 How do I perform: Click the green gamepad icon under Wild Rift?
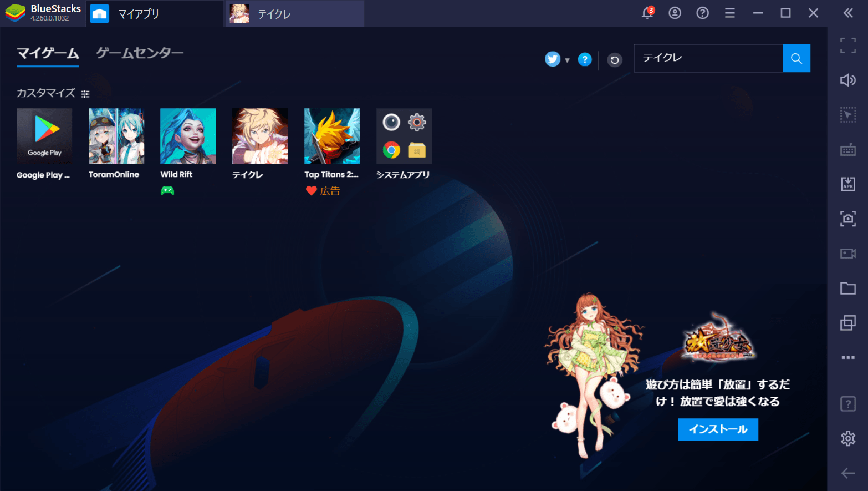coord(167,190)
